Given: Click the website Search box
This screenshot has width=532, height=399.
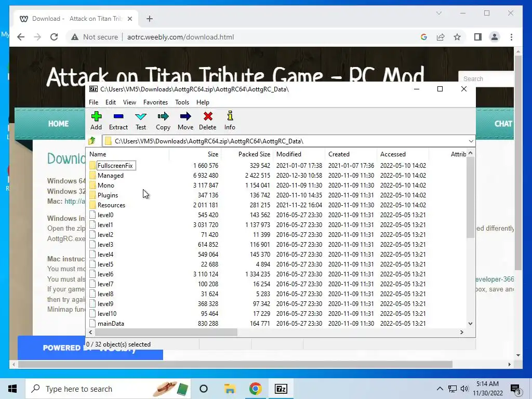Looking at the screenshot, I should pos(486,79).
